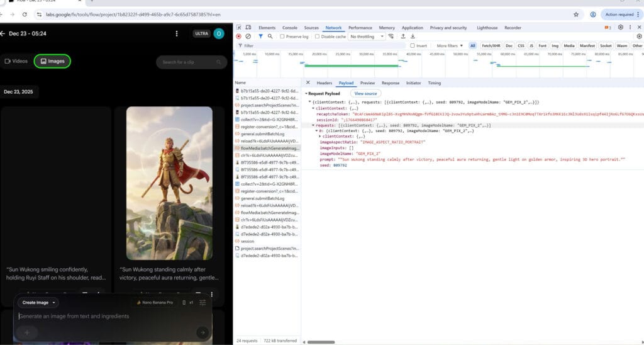Open the Timing tab of the request

point(434,82)
